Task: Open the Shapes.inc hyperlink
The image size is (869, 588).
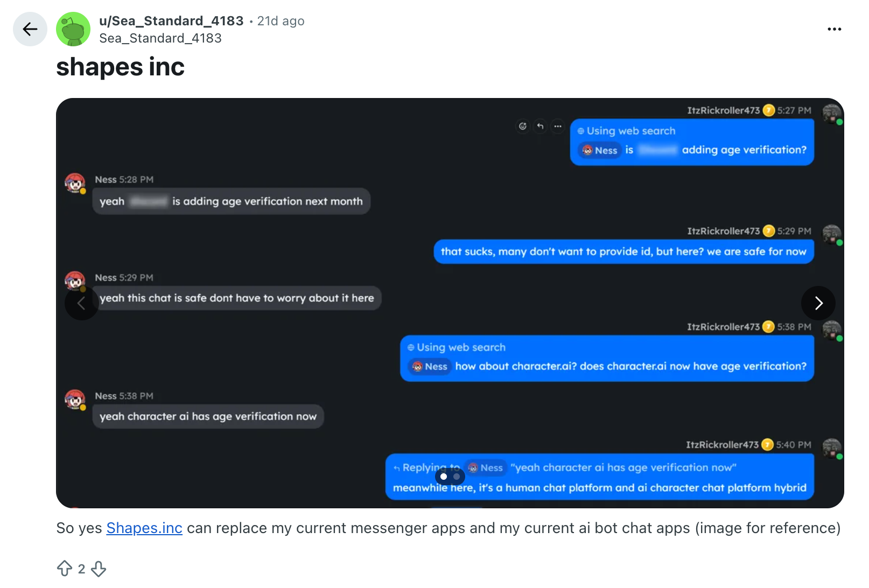Action: pyautogui.click(x=144, y=528)
